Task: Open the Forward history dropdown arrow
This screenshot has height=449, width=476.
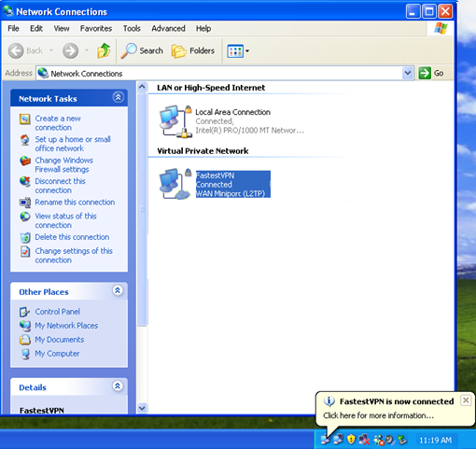Action: click(x=87, y=50)
